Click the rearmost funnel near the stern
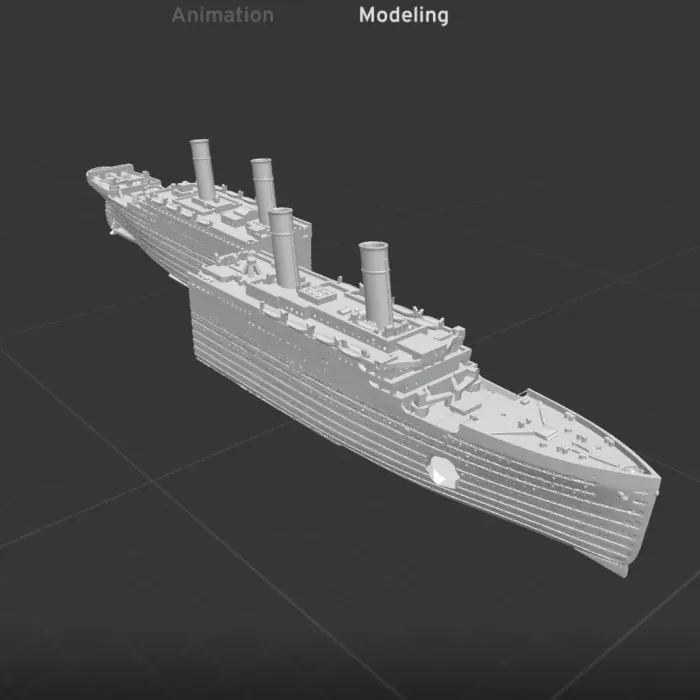Image resolution: width=700 pixels, height=700 pixels. (x=204, y=170)
